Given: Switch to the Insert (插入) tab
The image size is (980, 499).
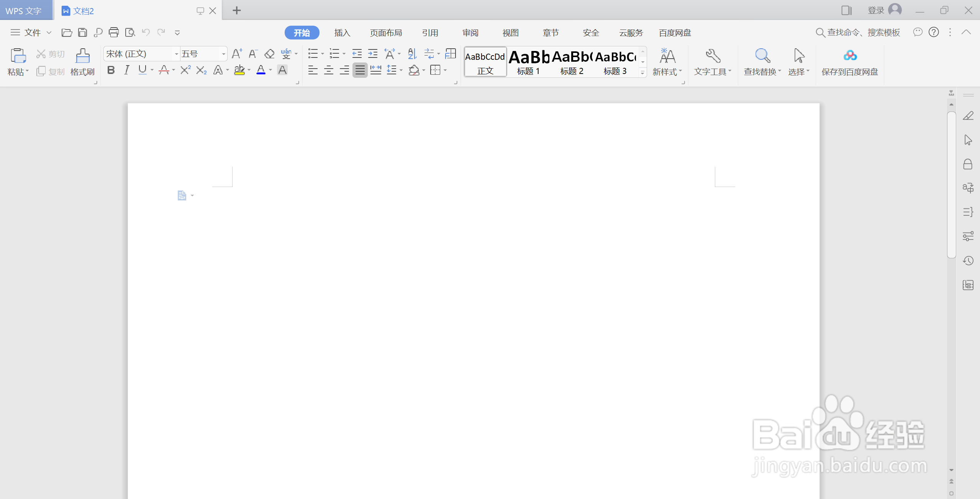Looking at the screenshot, I should (342, 33).
